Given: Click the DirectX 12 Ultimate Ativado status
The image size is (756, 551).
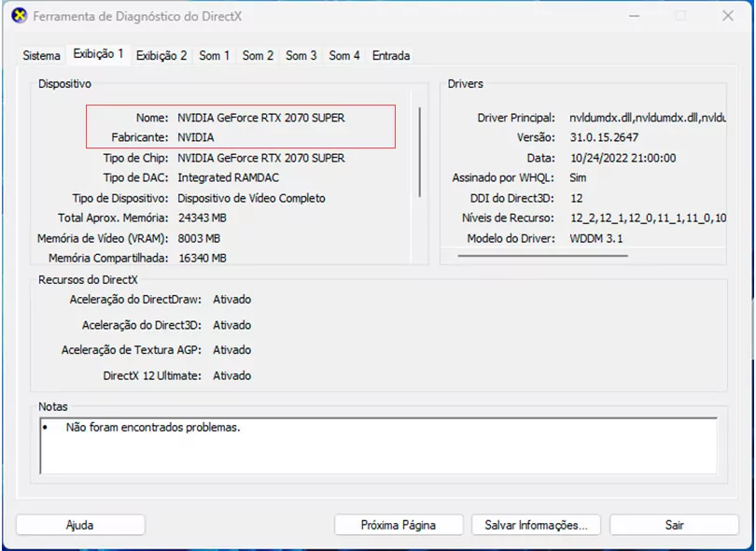Looking at the screenshot, I should 231,375.
